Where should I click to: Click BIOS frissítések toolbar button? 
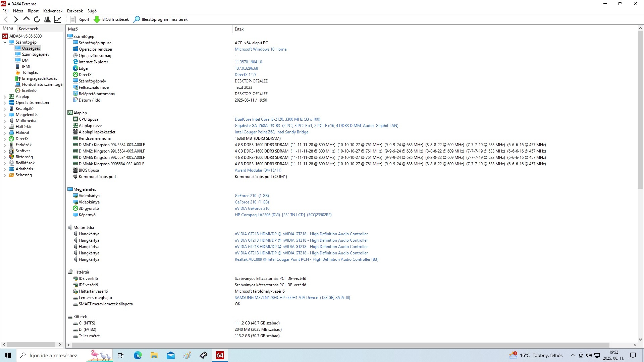coord(111,19)
